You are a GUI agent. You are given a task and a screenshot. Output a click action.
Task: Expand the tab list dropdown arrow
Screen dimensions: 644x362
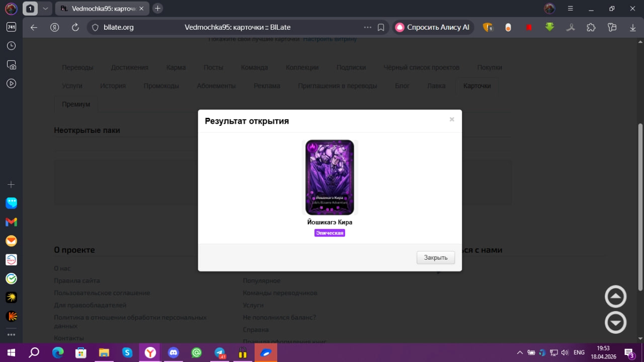(45, 9)
